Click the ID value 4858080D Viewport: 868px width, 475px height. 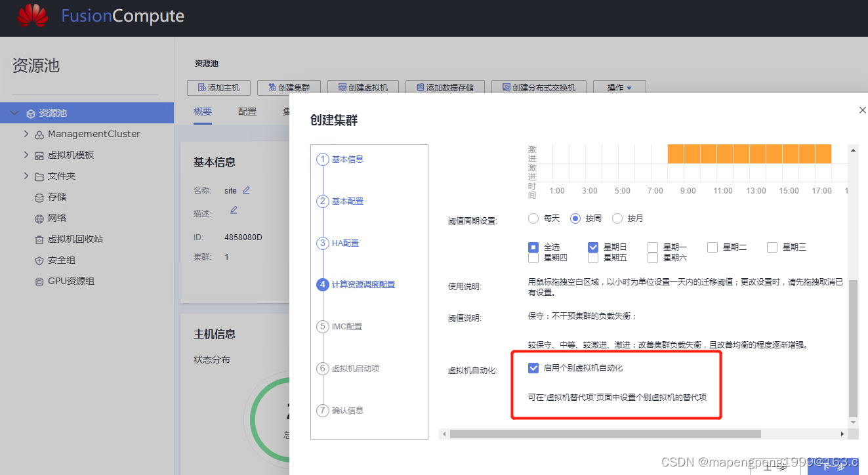coord(243,237)
